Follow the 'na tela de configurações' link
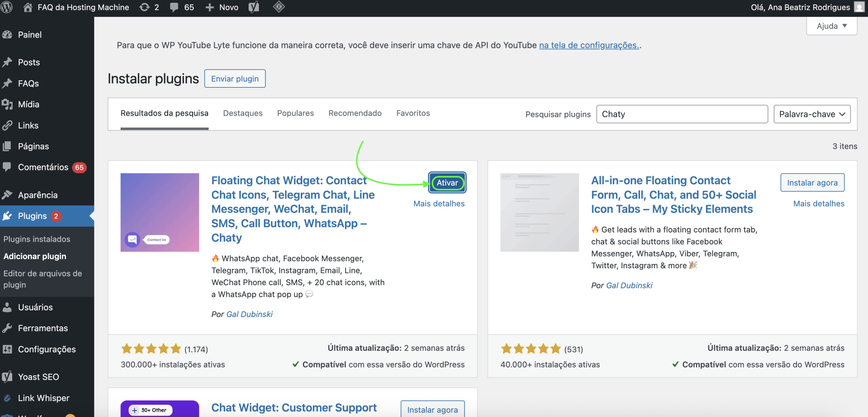Image resolution: width=868 pixels, height=417 pixels. 589,45
